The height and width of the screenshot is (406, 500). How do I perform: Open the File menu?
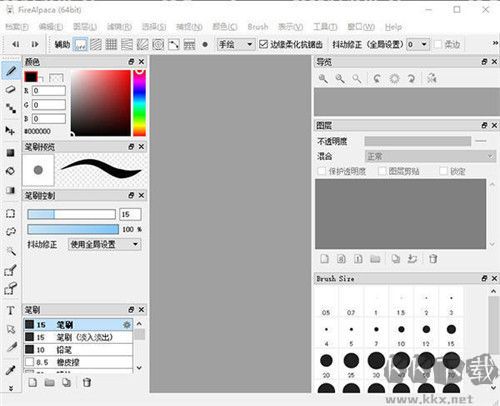(x=17, y=27)
